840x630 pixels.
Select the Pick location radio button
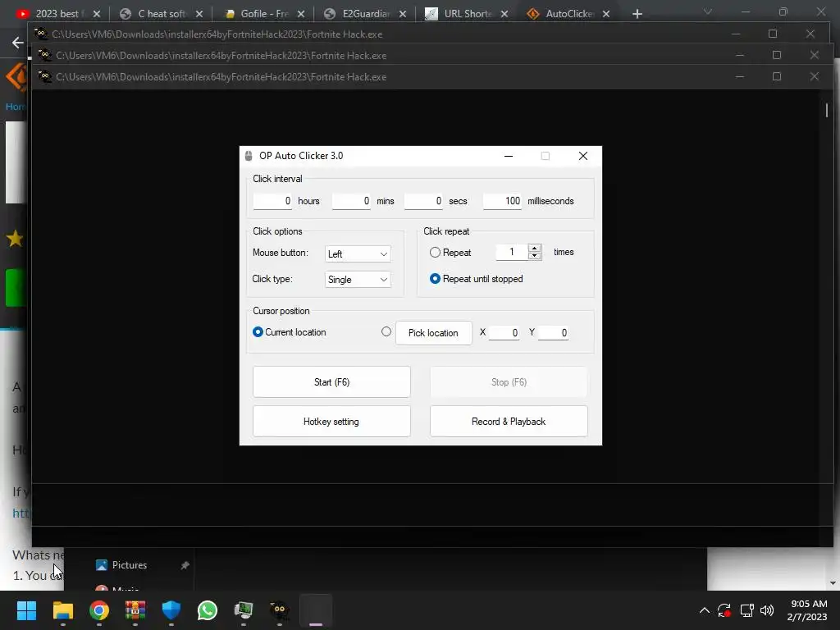(x=386, y=331)
